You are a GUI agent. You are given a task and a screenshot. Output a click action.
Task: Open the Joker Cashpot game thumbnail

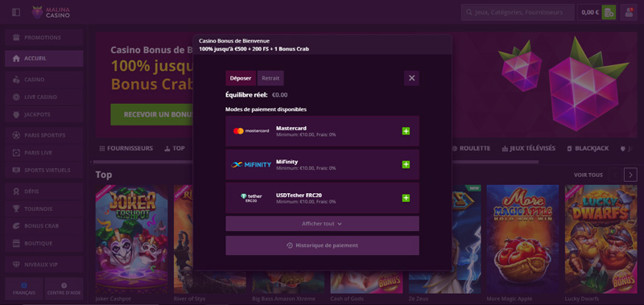[x=131, y=239]
